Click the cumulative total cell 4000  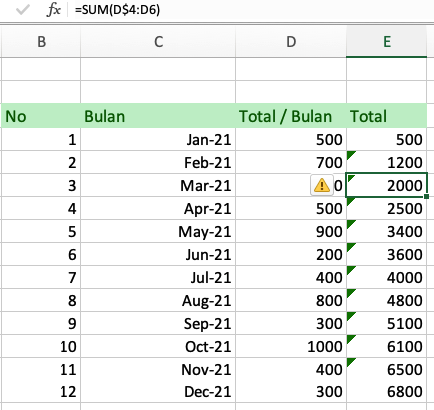[x=387, y=277]
